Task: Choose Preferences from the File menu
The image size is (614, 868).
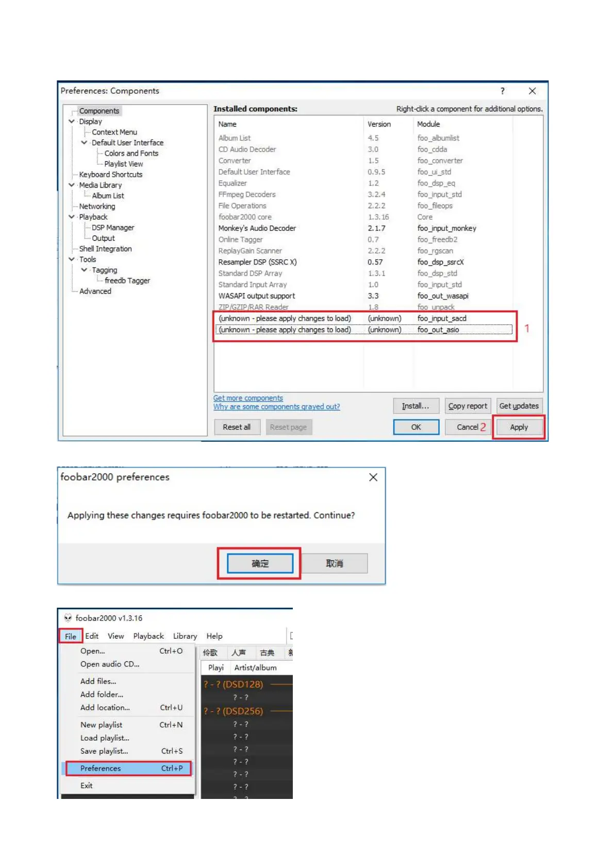Action: (128, 769)
